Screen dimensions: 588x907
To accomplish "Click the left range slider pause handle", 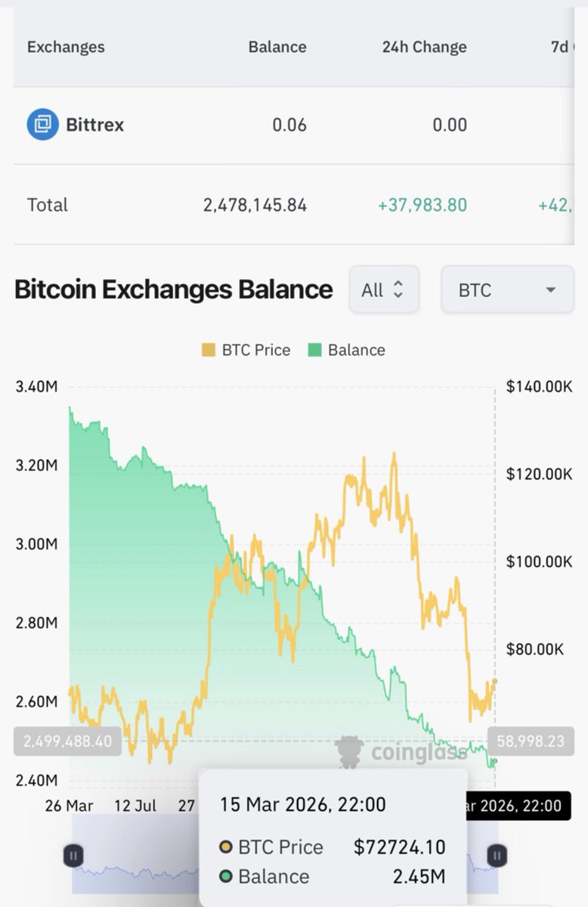I will click(x=73, y=856).
